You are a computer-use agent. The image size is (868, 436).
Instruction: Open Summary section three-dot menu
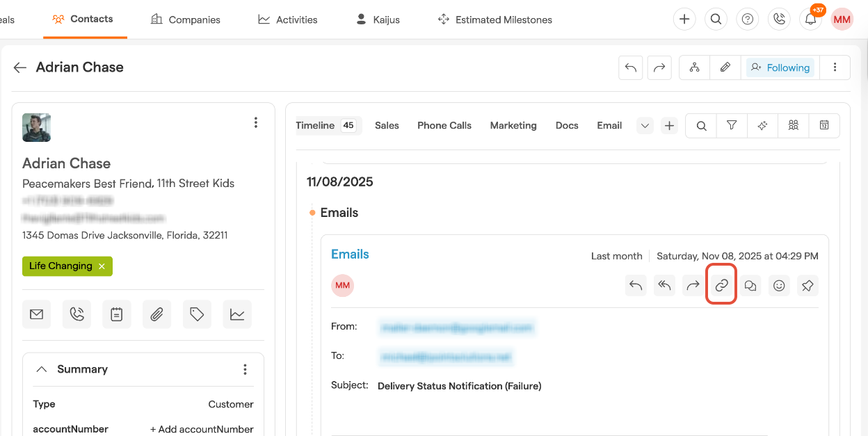pyautogui.click(x=245, y=369)
